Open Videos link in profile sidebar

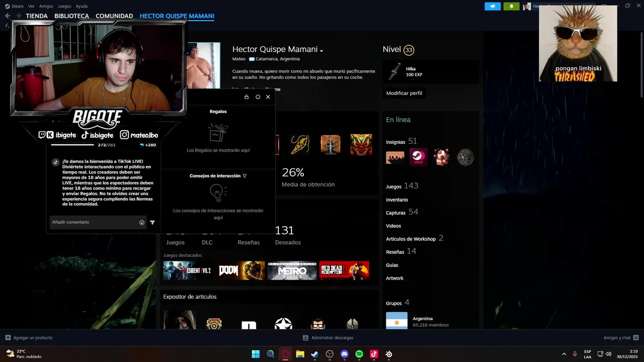[x=393, y=226]
